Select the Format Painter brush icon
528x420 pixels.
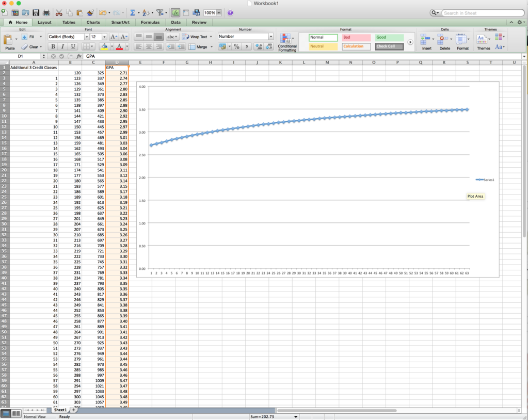[90, 13]
